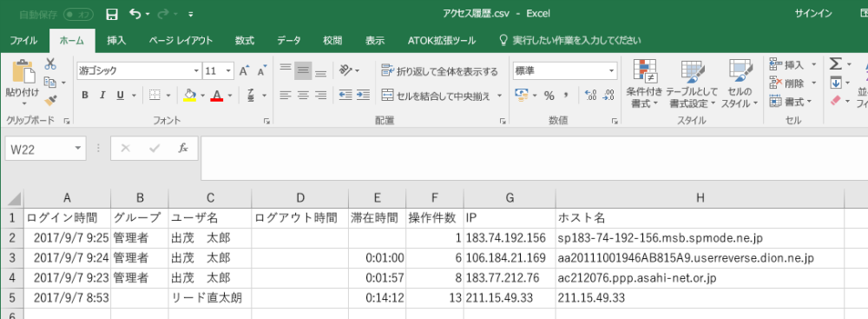Increase font size with large A icon
Image resolution: width=868 pixels, height=319 pixels.
point(244,71)
